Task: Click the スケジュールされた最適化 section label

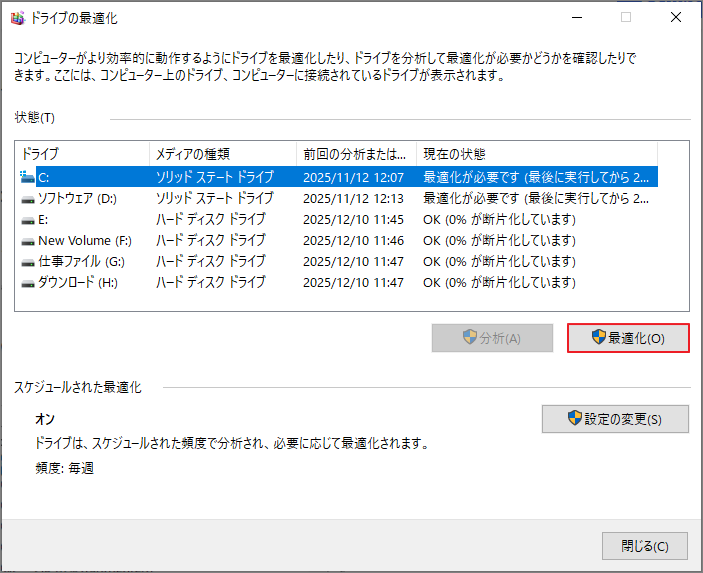Action: tap(78, 387)
